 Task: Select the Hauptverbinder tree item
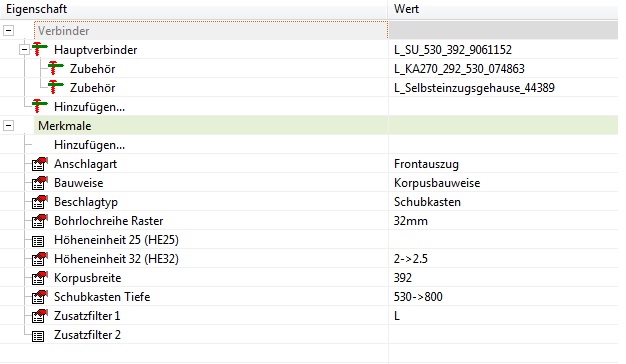coord(95,49)
